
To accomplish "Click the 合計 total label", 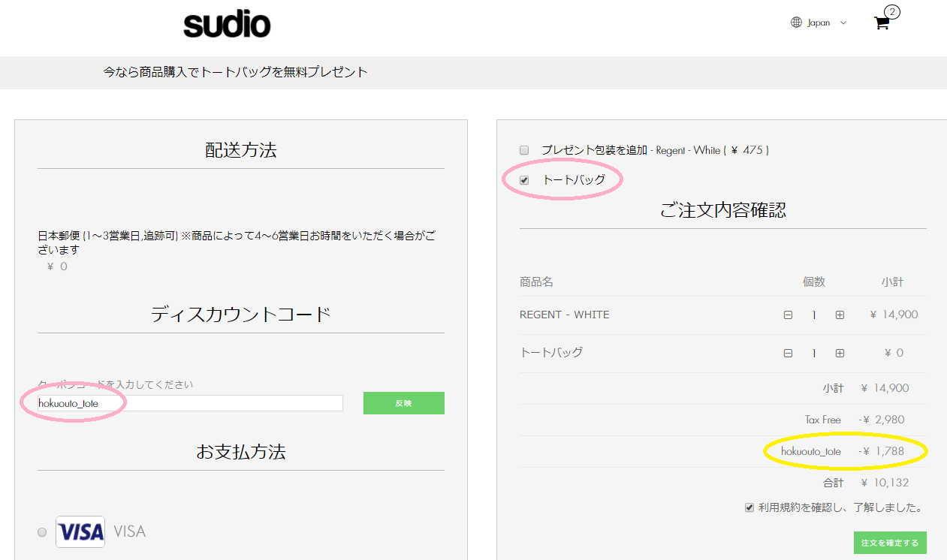I will (x=834, y=483).
